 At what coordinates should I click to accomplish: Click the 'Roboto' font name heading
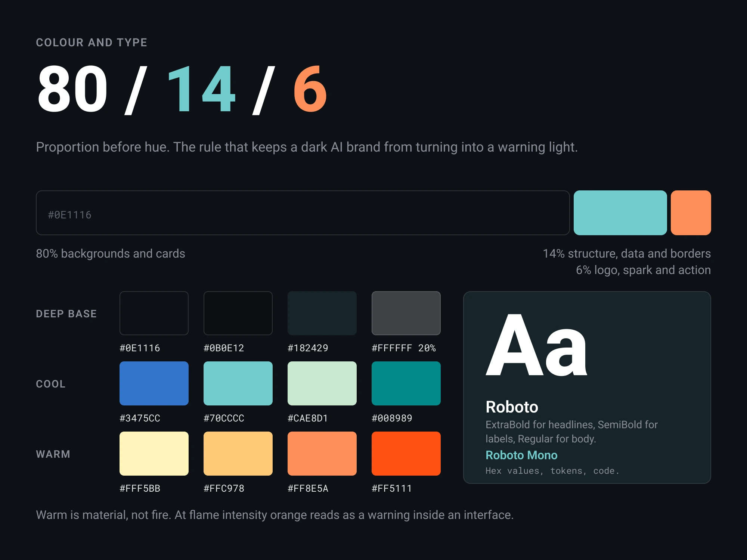pos(512,407)
